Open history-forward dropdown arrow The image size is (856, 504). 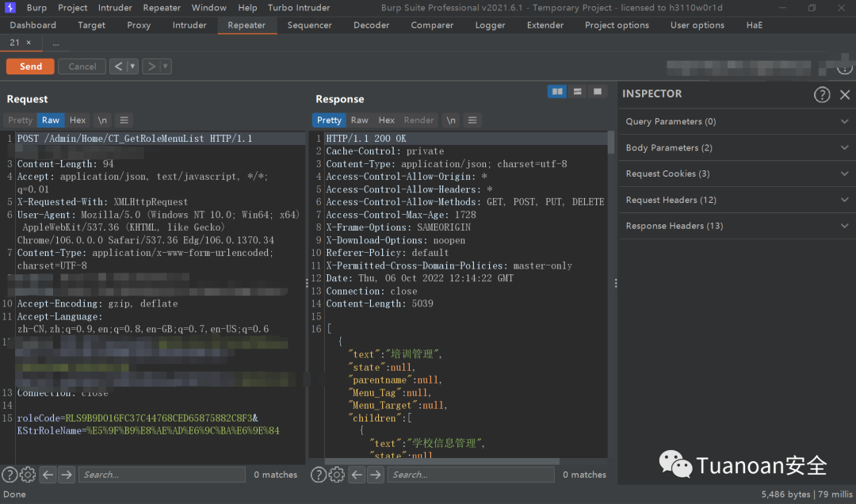[x=166, y=66]
